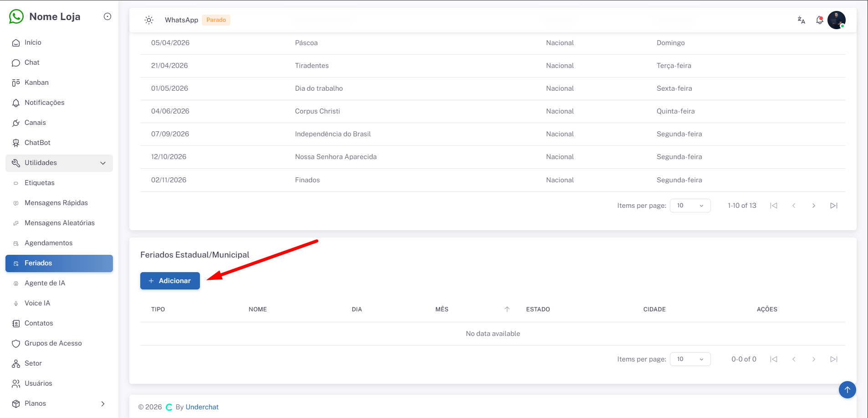Click the Quinta-feira weekday cell
868x418 pixels.
click(x=675, y=111)
